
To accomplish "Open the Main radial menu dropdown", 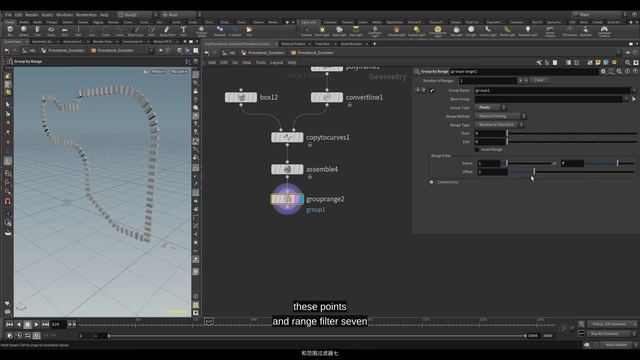I will tap(180, 15).
